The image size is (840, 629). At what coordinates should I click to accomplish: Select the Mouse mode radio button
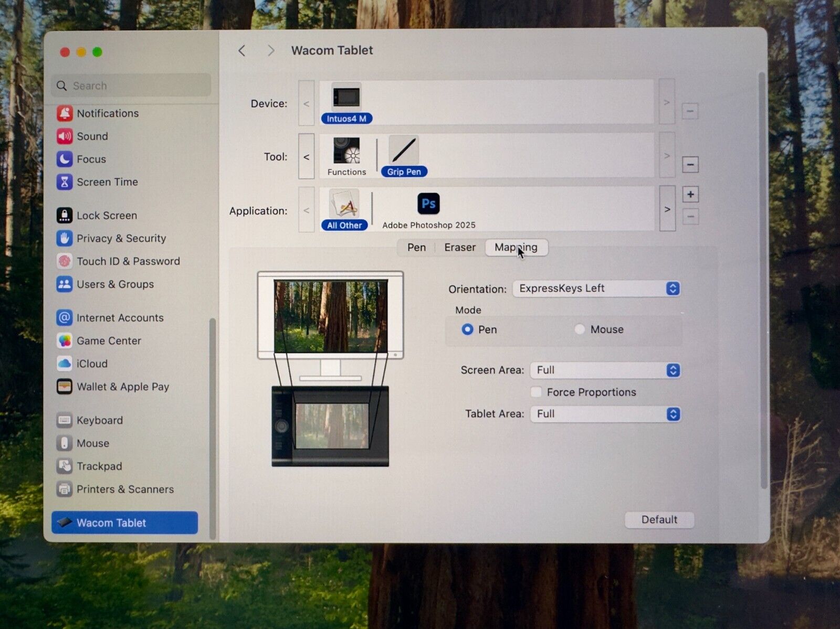580,329
